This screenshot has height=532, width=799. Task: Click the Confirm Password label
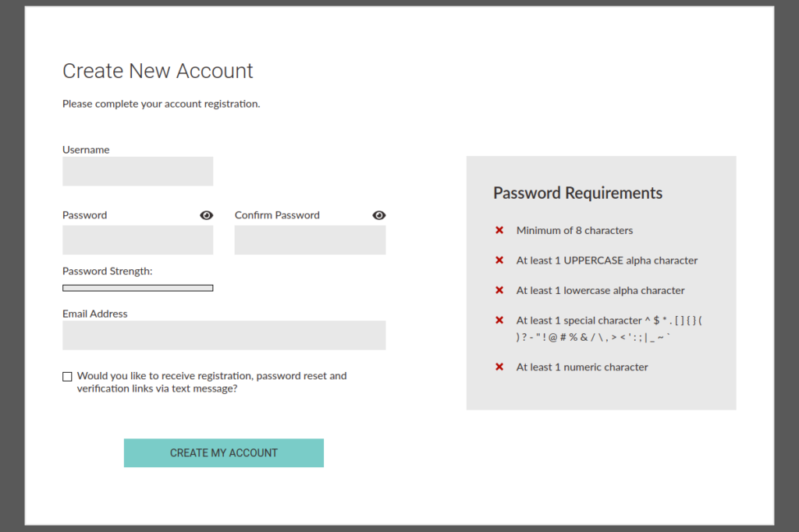tap(277, 215)
